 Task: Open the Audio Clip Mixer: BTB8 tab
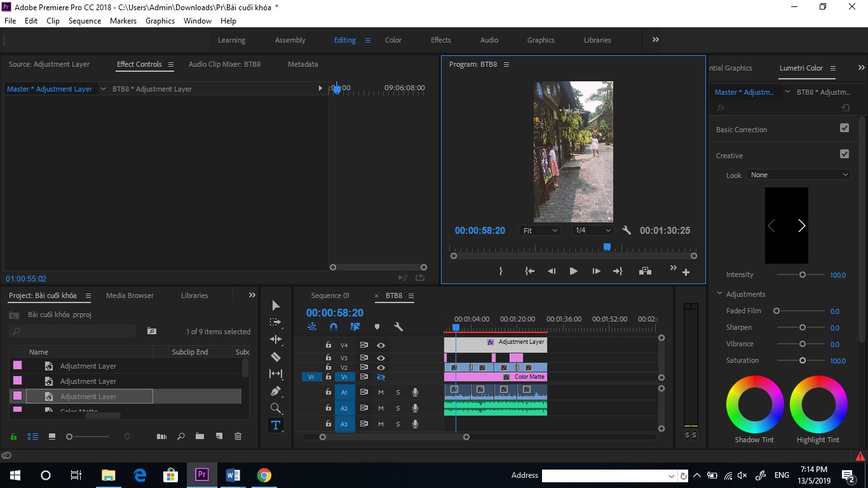[x=224, y=64]
